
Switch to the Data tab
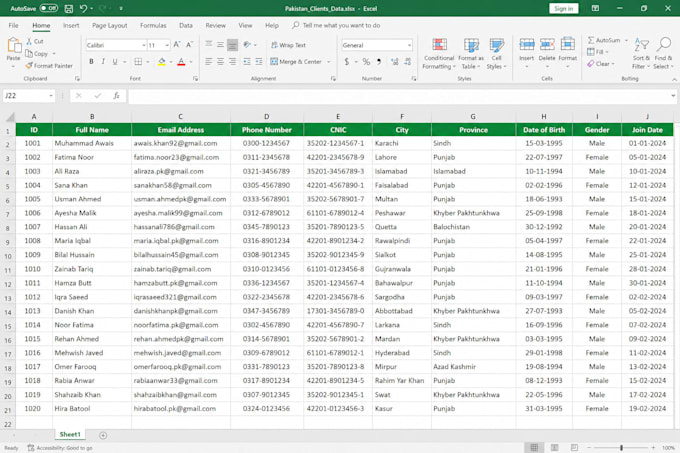(x=186, y=25)
